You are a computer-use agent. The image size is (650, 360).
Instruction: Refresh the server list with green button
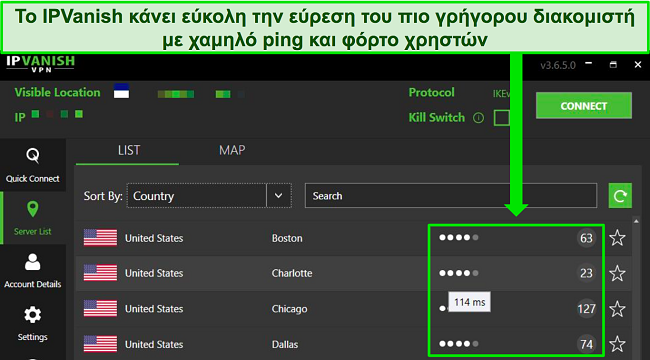(x=620, y=195)
